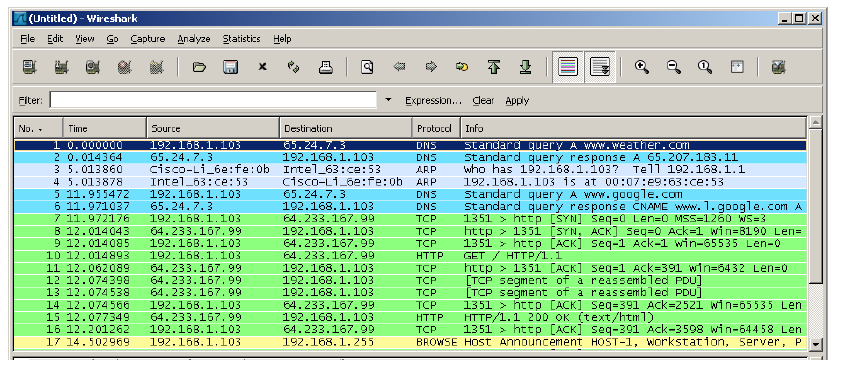This screenshot has width=844, height=366.
Task: Sort packets by Protocol column header
Action: coord(436,129)
